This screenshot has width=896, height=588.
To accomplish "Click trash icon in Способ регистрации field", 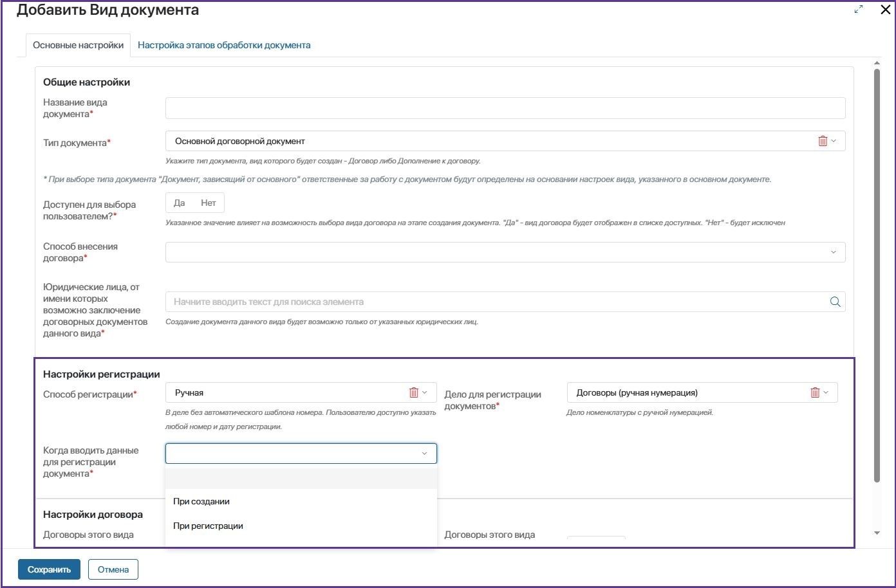I will click(414, 392).
